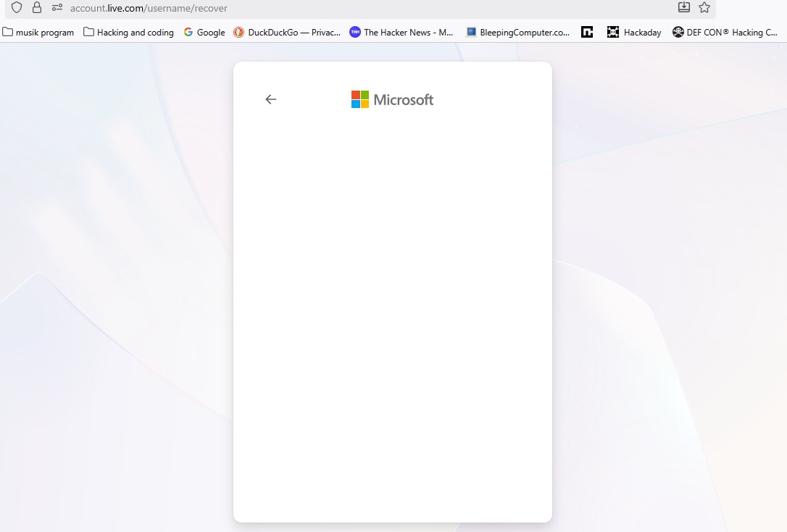Click the install/download icon in address bar
The image size is (787, 532).
click(683, 7)
